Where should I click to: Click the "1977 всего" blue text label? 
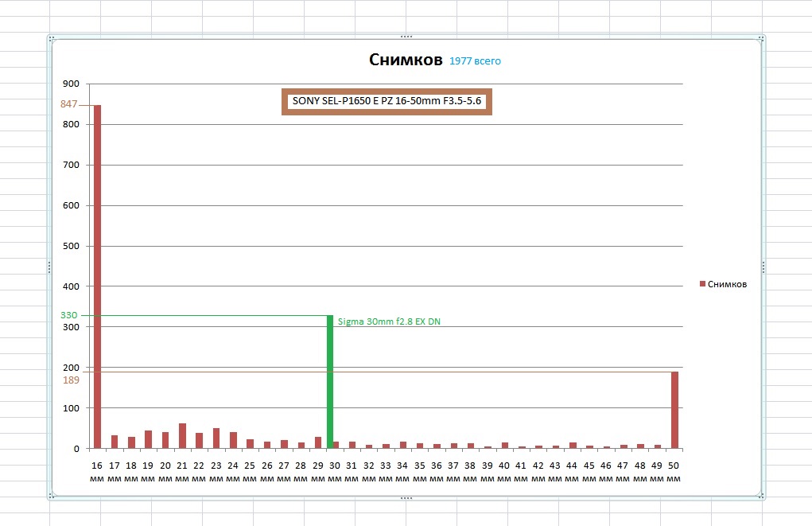coord(475,61)
